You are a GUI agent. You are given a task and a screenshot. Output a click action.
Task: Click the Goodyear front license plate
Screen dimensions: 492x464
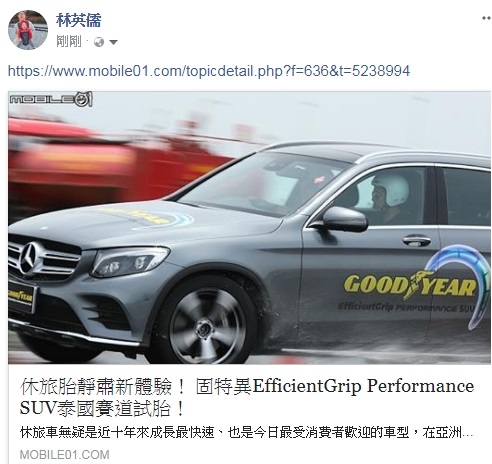click(x=21, y=296)
